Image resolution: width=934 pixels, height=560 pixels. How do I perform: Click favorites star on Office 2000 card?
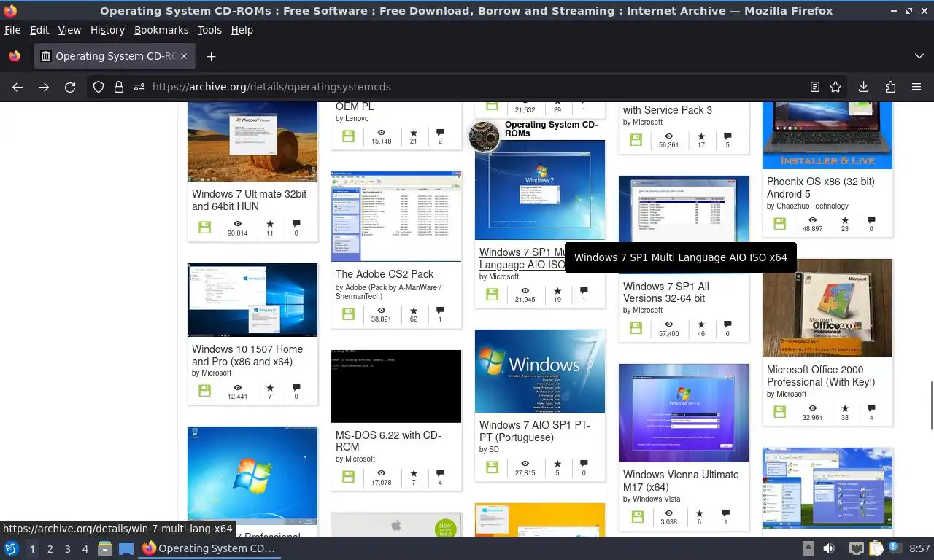pyautogui.click(x=845, y=408)
